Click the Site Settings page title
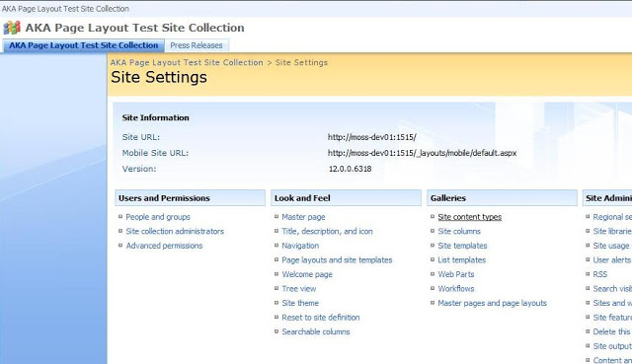 tap(159, 77)
